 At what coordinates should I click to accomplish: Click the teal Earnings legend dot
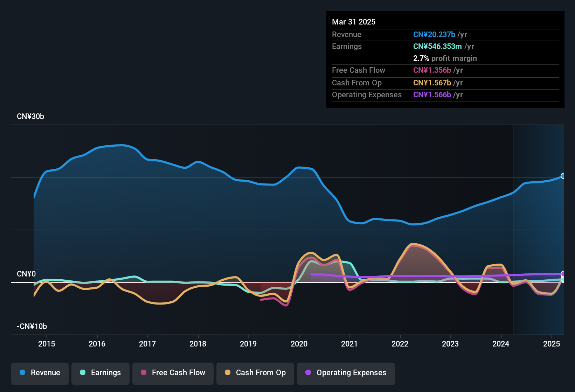83,372
